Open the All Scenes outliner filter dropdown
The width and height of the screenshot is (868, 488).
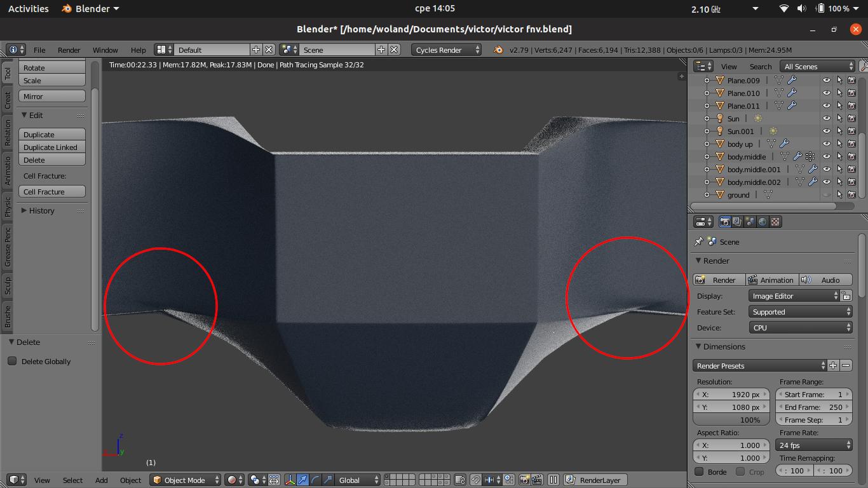[x=818, y=66]
